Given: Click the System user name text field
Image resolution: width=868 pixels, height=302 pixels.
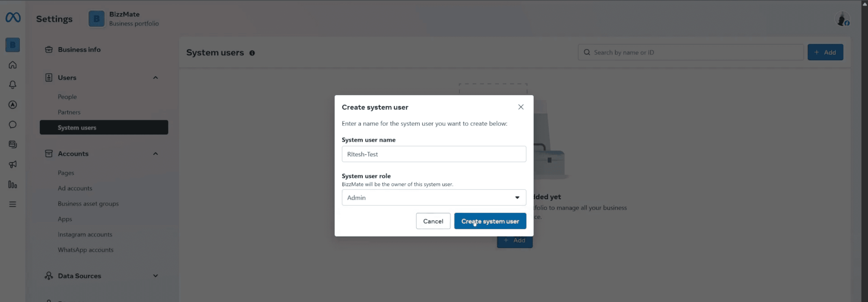Looking at the screenshot, I should [434, 154].
